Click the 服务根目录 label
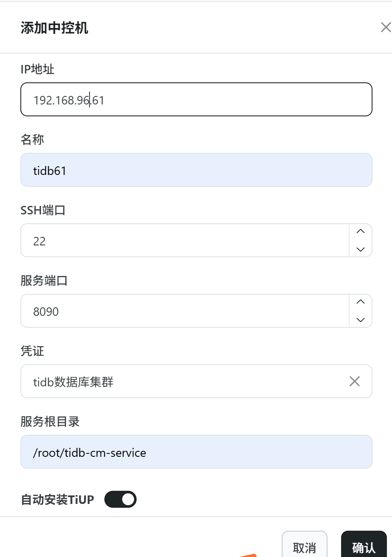Screen dimensions: 392x557 point(50,422)
